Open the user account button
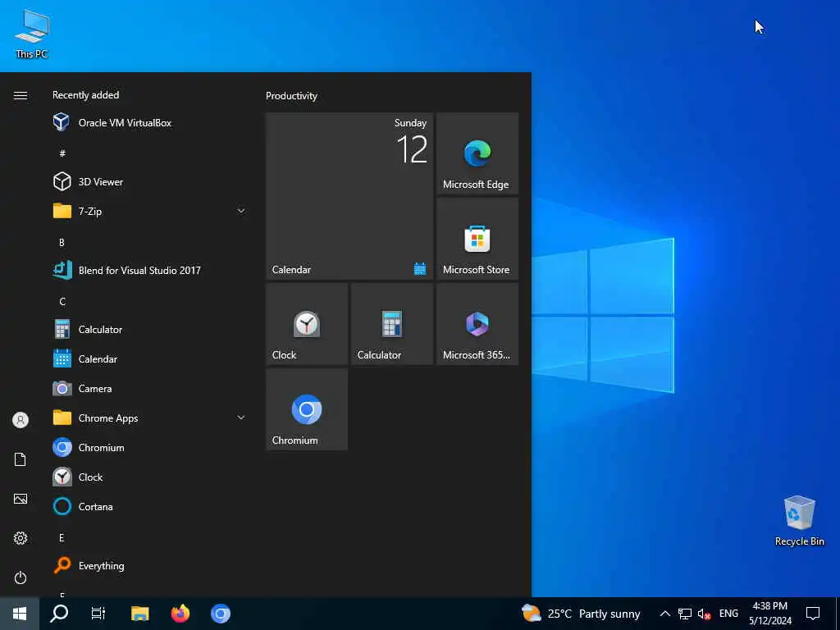This screenshot has height=630, width=840. [x=21, y=420]
